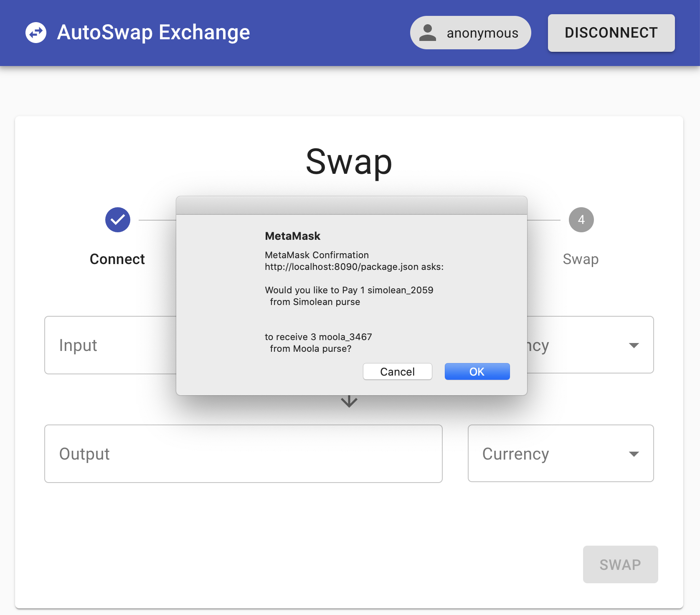Click the Swap page heading

pos(349,162)
